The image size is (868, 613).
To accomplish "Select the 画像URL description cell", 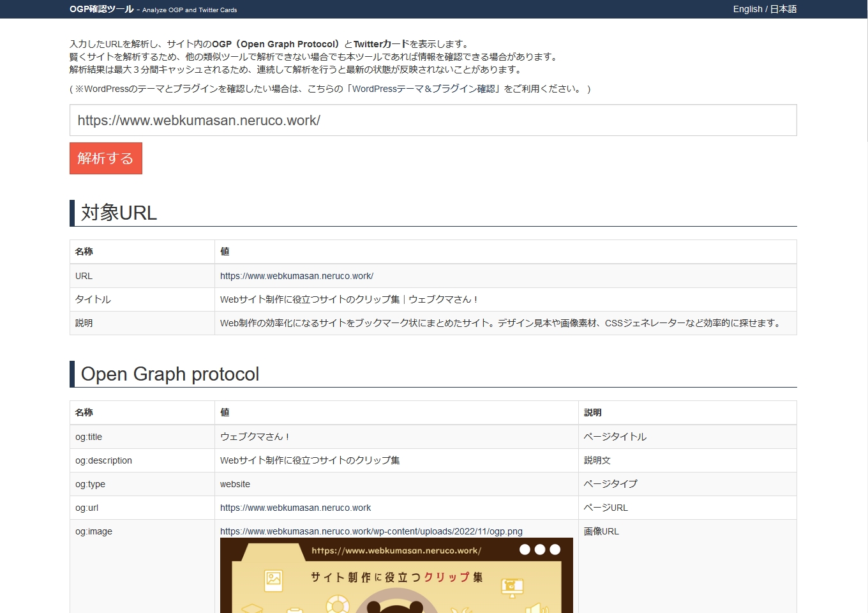I will pos(602,531).
